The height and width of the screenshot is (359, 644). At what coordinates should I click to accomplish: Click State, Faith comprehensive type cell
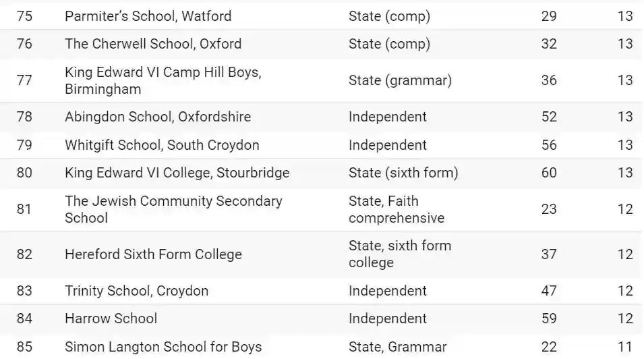pyautogui.click(x=397, y=209)
